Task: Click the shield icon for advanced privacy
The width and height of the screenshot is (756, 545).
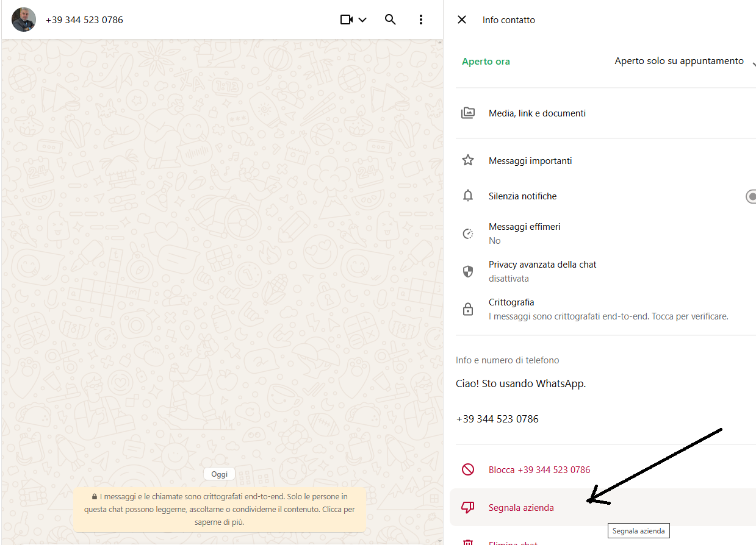Action: 468,272
